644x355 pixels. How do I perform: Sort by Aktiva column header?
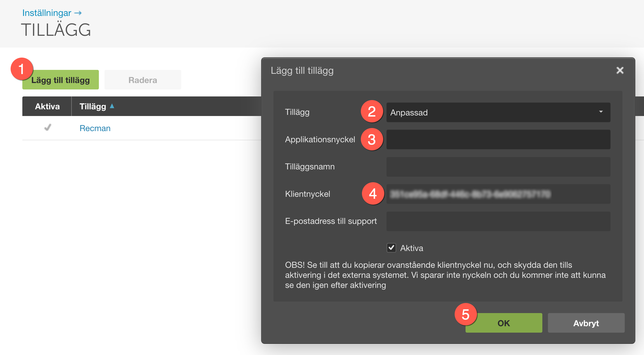[47, 106]
